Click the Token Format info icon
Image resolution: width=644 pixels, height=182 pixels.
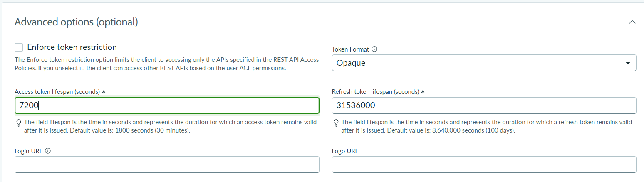click(x=374, y=49)
